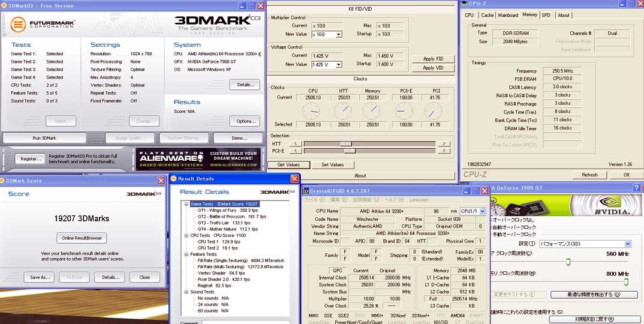Select the auto overclock option 自動オーバークロック
Image resolution: width=644 pixels, height=324 pixels.
click(x=513, y=227)
